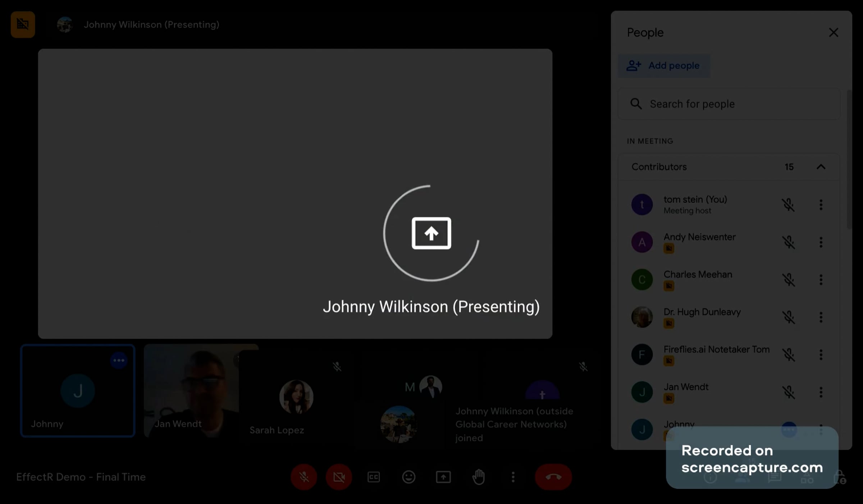Viewport: 863px width, 504px height.
Task: Open more options for Charles Meehan
Action: point(821,280)
